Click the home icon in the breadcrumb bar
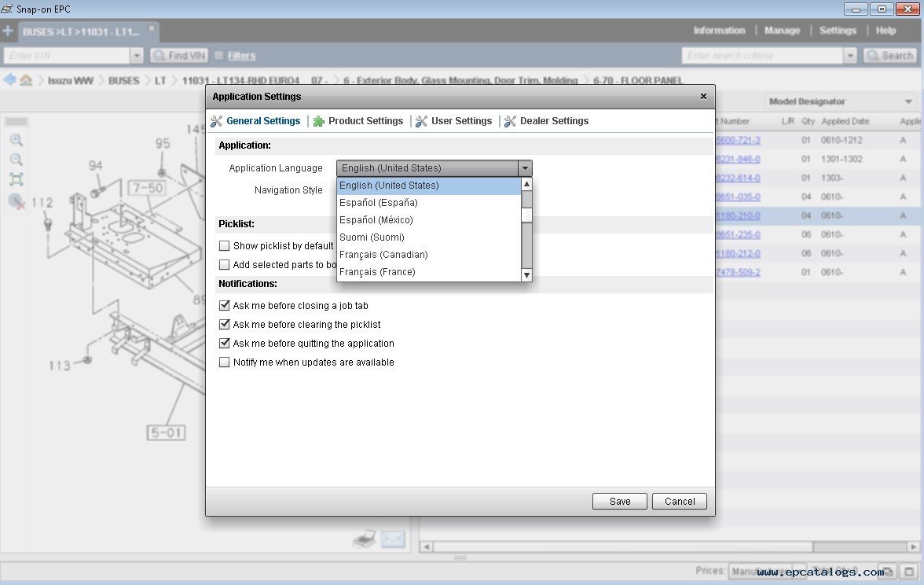Image resolution: width=924 pixels, height=585 pixels. click(x=26, y=79)
